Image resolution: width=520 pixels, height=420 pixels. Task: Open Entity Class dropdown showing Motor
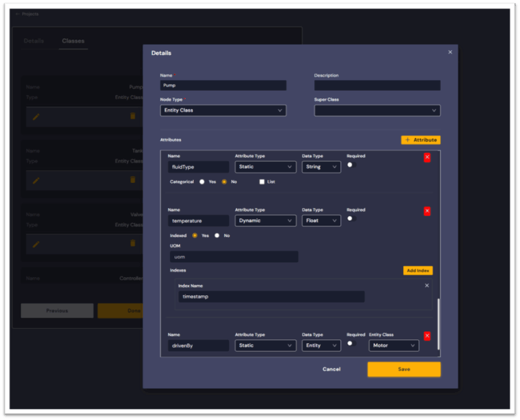[393, 345]
